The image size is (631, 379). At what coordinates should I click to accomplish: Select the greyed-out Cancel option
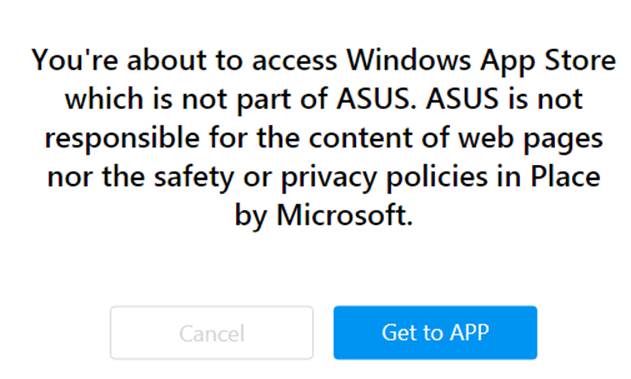pos(212,333)
